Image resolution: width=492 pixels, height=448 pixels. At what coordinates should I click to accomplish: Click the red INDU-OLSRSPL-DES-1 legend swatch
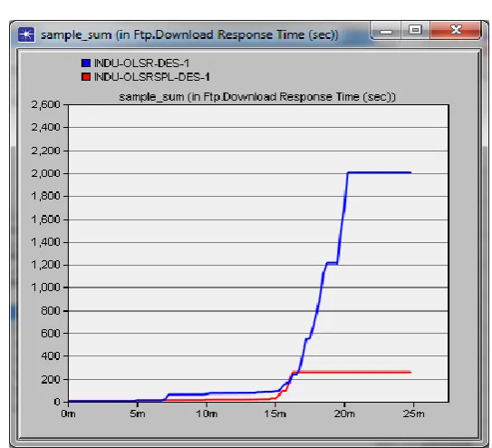[x=86, y=76]
